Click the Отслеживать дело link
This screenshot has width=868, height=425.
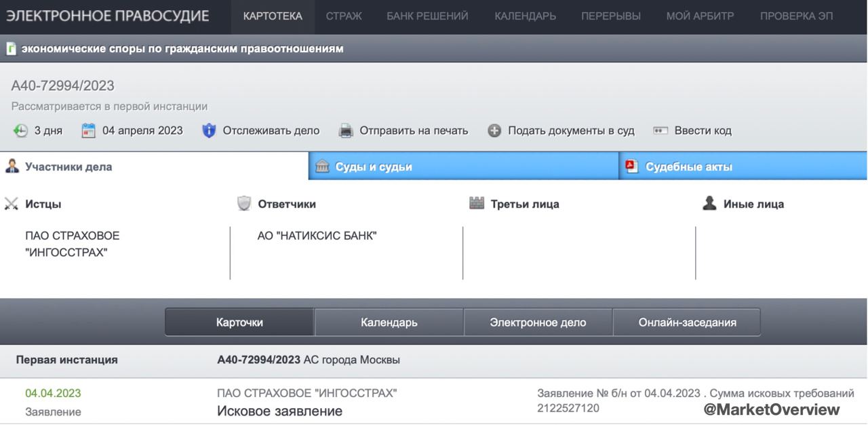coord(271,131)
